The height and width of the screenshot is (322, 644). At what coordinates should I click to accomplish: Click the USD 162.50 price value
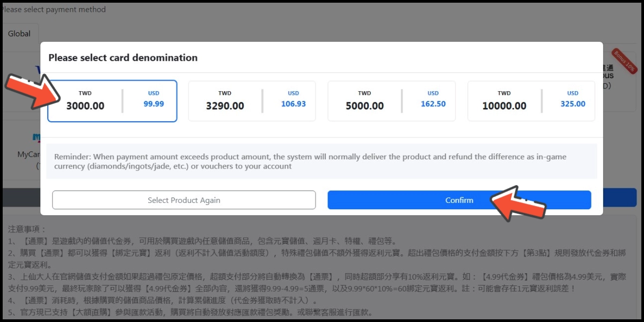(x=433, y=104)
